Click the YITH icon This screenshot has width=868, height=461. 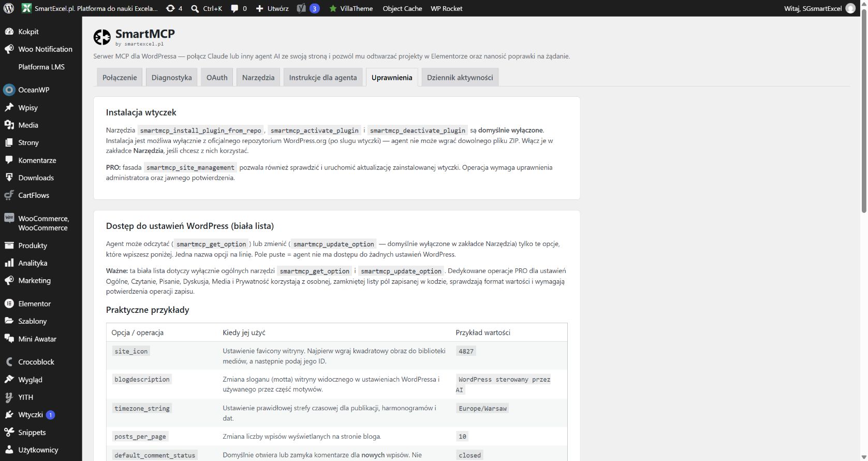[9, 397]
